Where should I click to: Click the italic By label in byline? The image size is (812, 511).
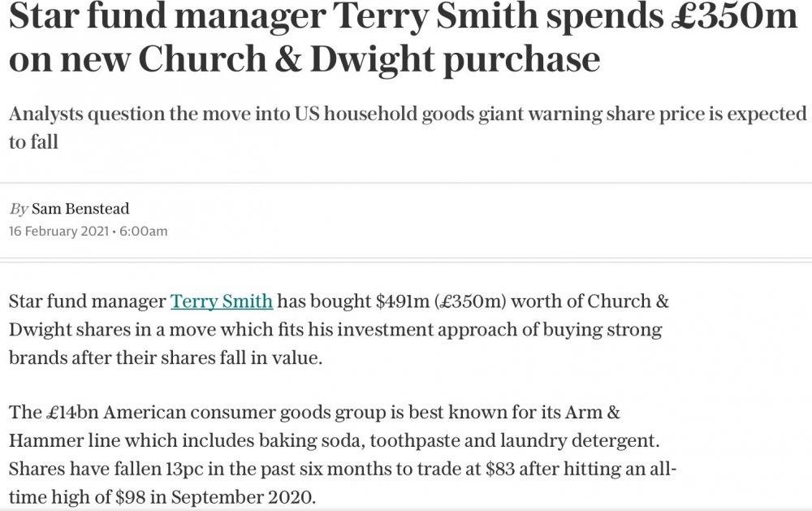18,209
